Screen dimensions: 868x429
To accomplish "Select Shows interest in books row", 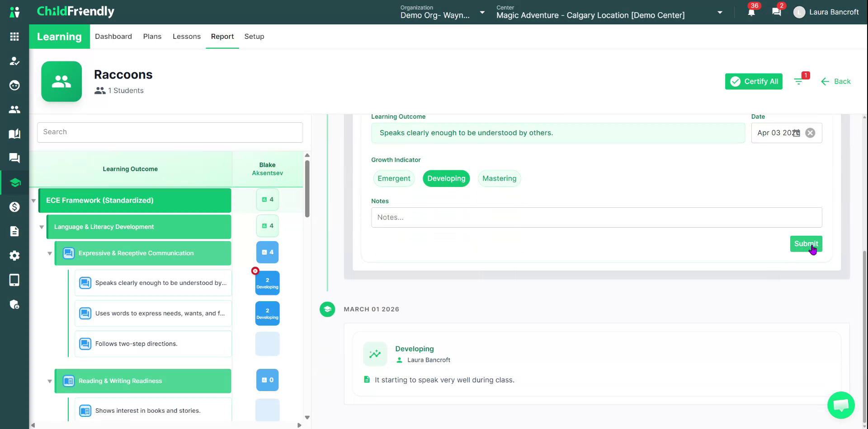I will point(153,410).
